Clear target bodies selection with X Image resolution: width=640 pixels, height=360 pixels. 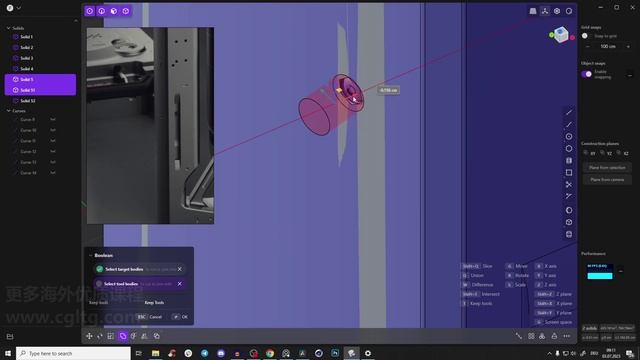click(x=180, y=269)
